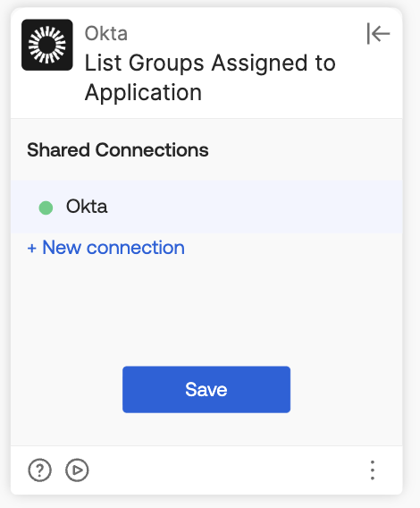This screenshot has width=420, height=508.
Task: Collapse the panel using the arrow-to-bar icon
Action: (x=378, y=33)
